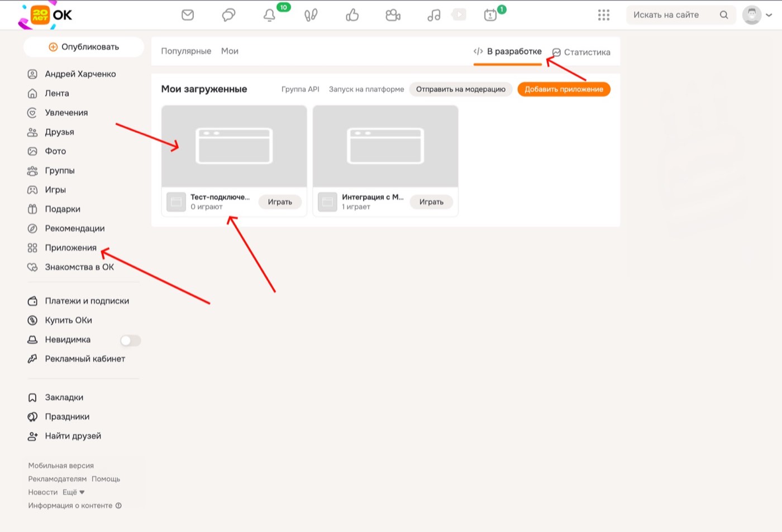This screenshot has width=782, height=532.
Task: Open the Мобильная версия footer link
Action: [x=61, y=466]
